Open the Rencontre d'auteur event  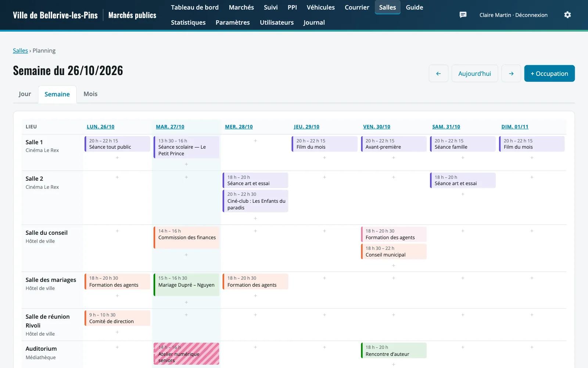click(394, 350)
